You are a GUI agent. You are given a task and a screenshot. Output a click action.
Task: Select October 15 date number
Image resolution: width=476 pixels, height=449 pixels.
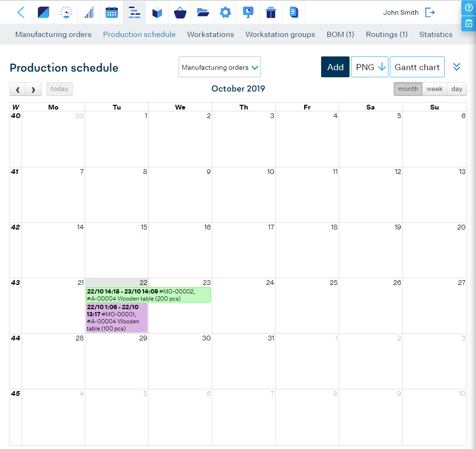pos(144,227)
